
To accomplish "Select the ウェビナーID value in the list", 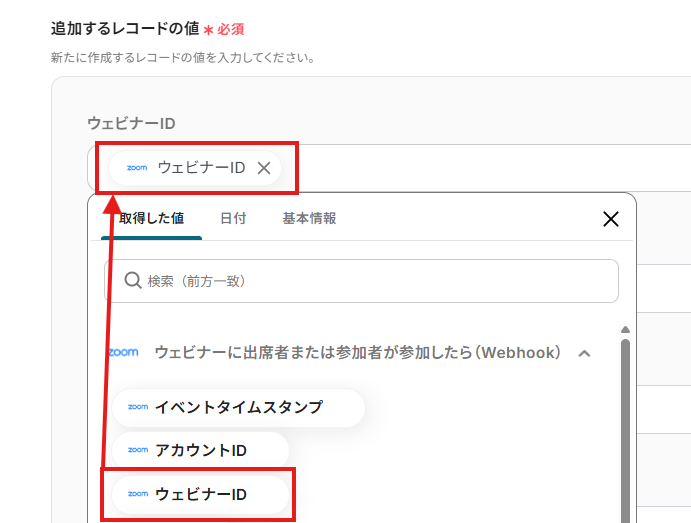I will tap(201, 494).
